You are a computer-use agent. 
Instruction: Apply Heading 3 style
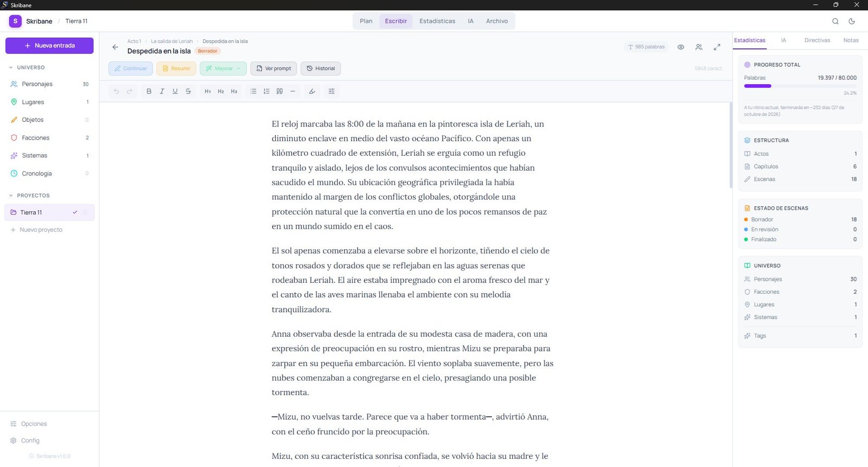pos(234,91)
